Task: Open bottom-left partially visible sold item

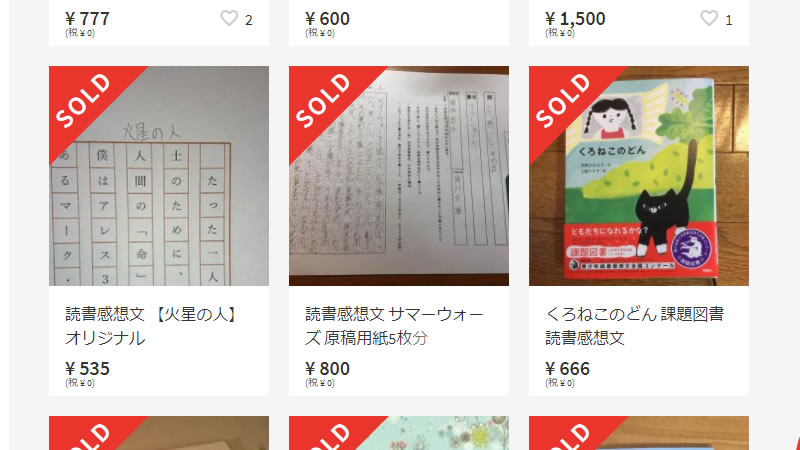Action: click(x=159, y=433)
